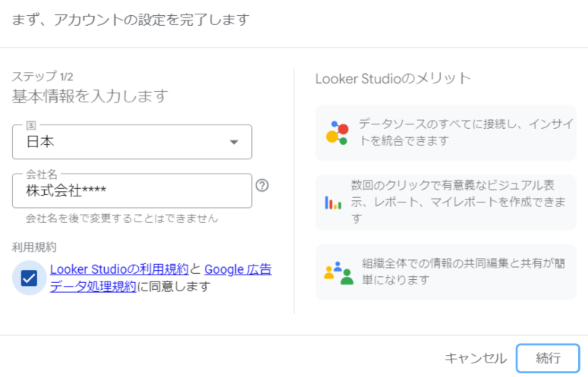Image resolution: width=588 pixels, height=377 pixels.
Task: Click the help question-mark icon beside 会社名
Action: 262,186
